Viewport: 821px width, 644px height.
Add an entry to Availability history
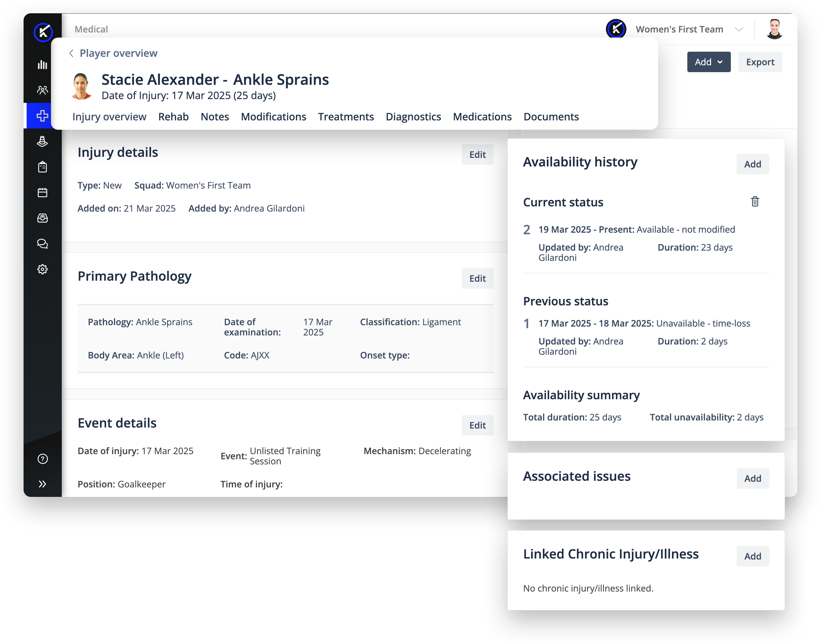pyautogui.click(x=752, y=164)
